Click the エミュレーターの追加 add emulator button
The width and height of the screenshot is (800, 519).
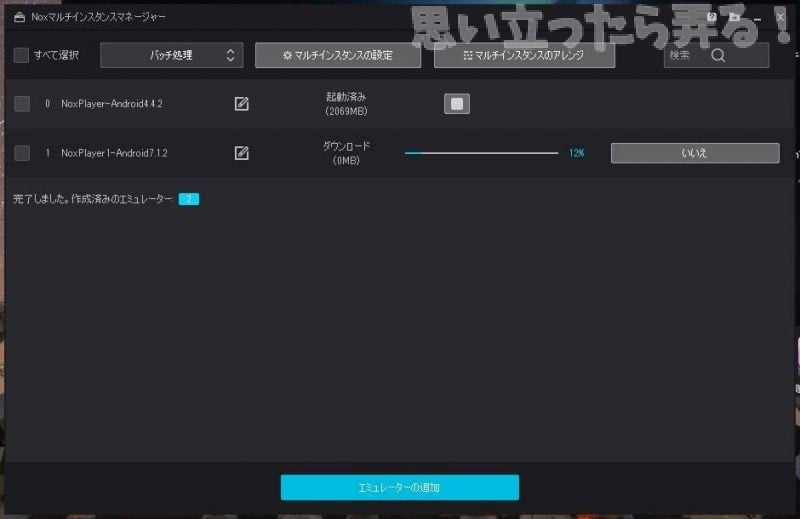point(399,487)
